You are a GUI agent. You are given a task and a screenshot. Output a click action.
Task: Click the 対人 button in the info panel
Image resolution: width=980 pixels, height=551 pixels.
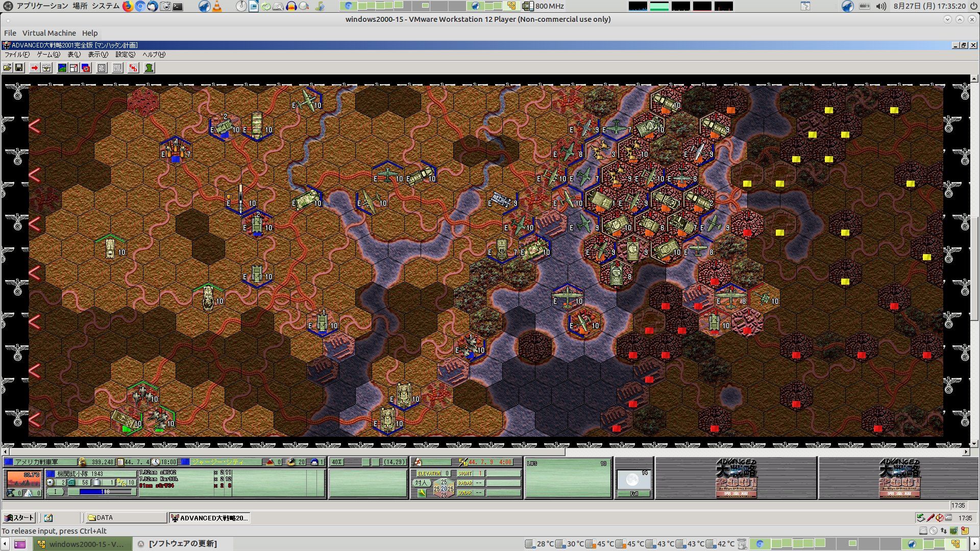(421, 483)
